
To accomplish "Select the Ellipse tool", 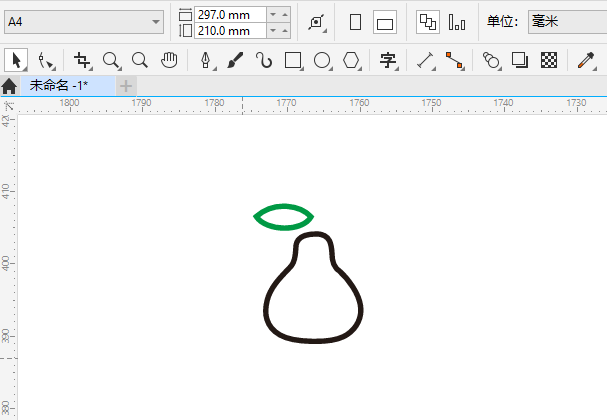I will [x=322, y=61].
